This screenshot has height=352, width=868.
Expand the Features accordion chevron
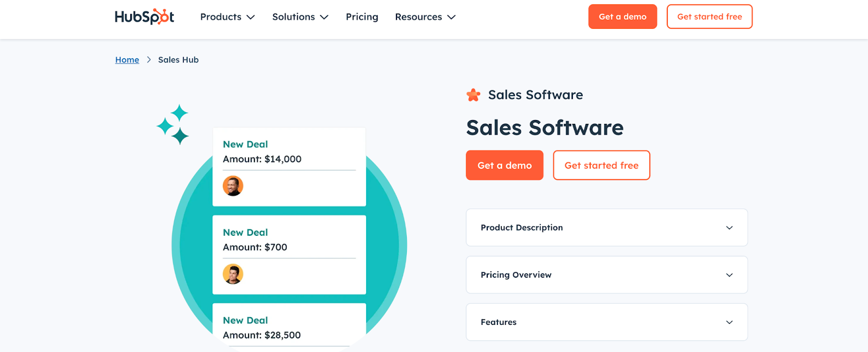729,322
